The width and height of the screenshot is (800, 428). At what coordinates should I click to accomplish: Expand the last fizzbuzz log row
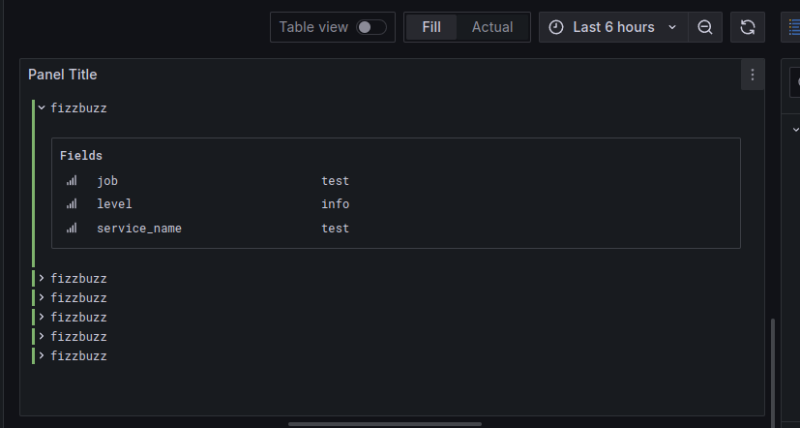click(x=42, y=356)
